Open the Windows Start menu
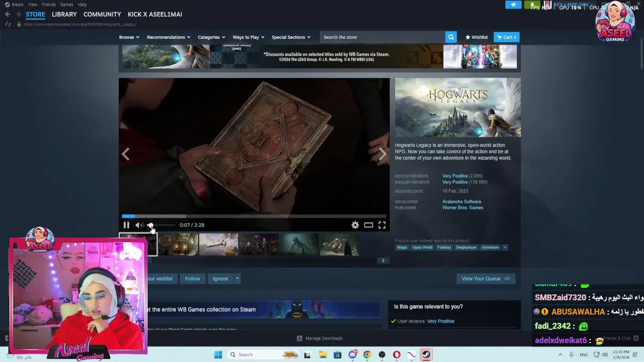 (x=218, y=355)
